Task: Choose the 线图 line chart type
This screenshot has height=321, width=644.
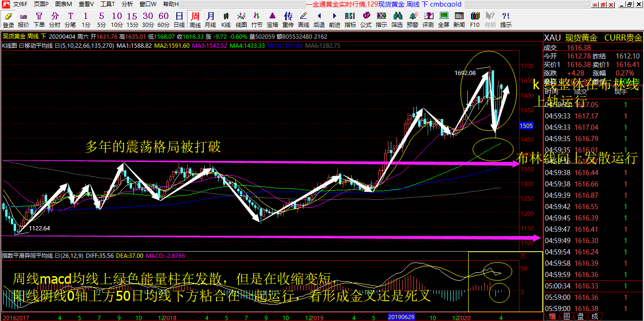Action: pos(241,20)
